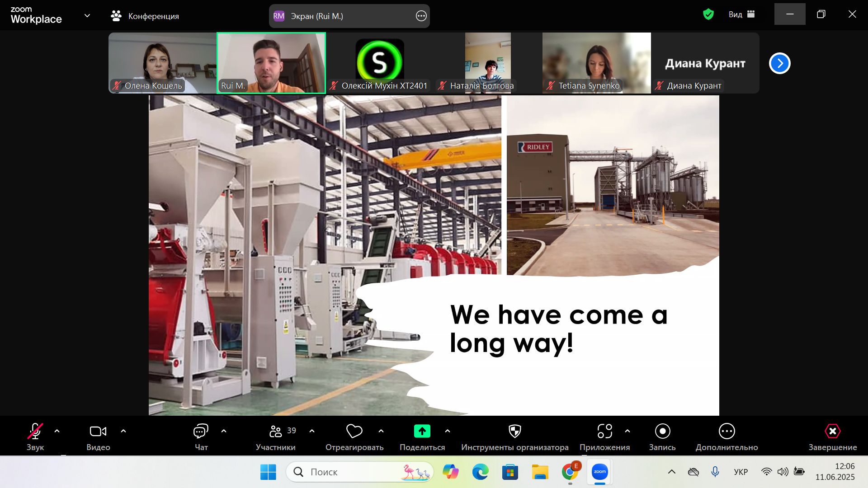Click the Завершение end meeting button
The width and height of the screenshot is (868, 488).
(832, 432)
